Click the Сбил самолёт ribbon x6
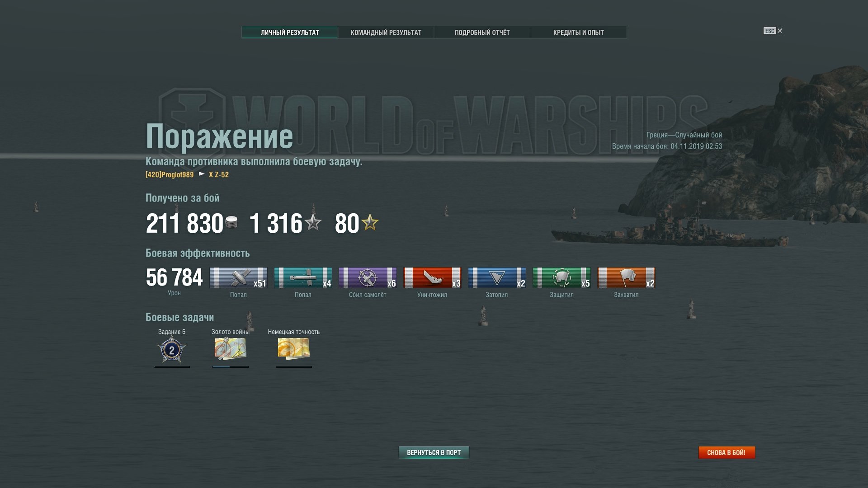 (368, 277)
